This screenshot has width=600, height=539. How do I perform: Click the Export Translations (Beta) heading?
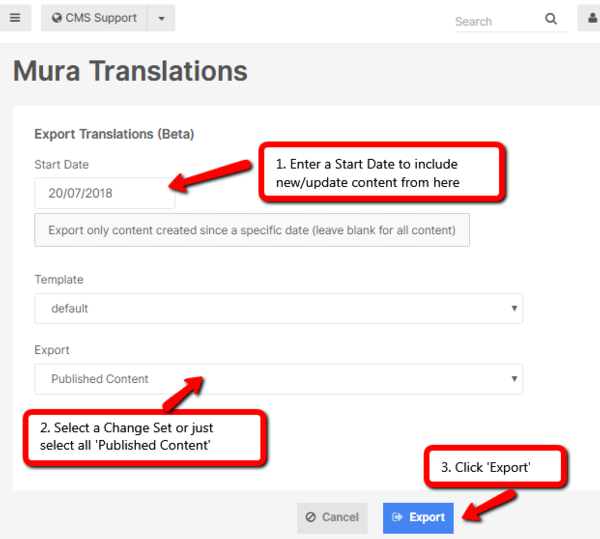[x=114, y=134]
